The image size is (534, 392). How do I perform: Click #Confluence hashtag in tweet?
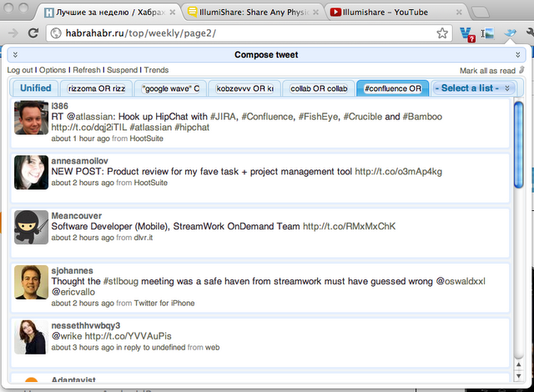tap(267, 117)
